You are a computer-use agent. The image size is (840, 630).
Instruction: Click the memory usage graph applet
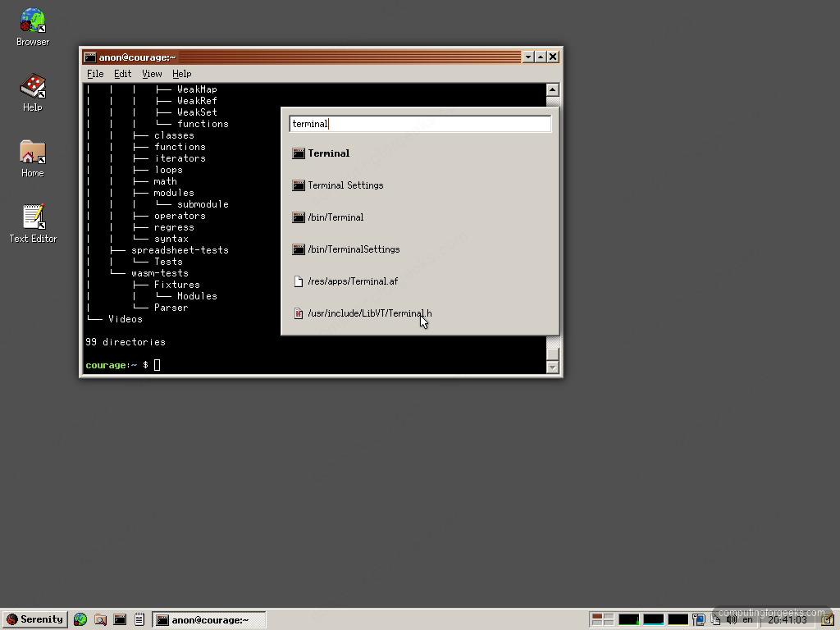654,620
